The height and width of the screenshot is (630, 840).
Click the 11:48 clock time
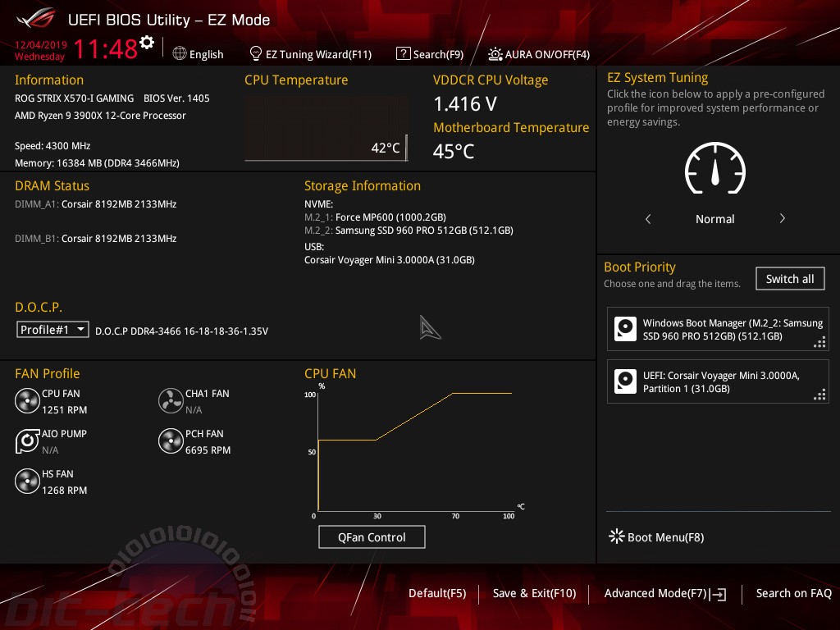(106, 49)
